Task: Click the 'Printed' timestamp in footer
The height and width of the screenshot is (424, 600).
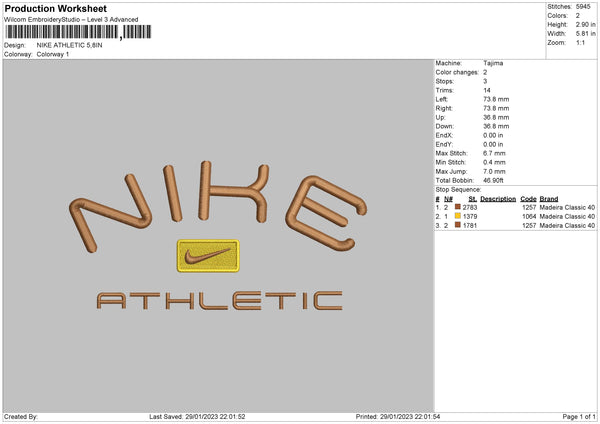Action: click(398, 416)
